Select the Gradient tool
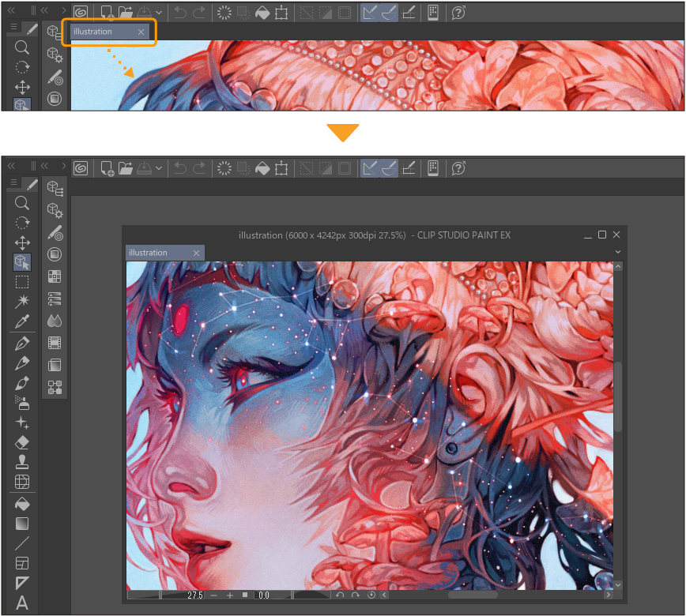This screenshot has height=616, width=686. point(22,524)
